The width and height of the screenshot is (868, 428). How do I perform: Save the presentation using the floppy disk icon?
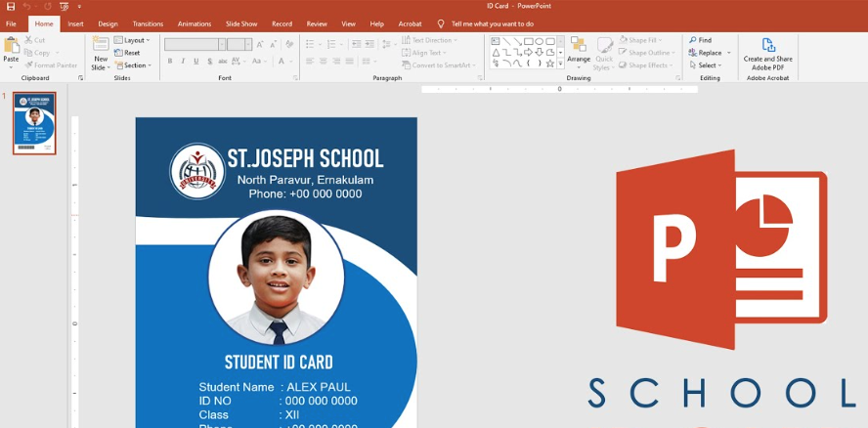click(x=11, y=6)
